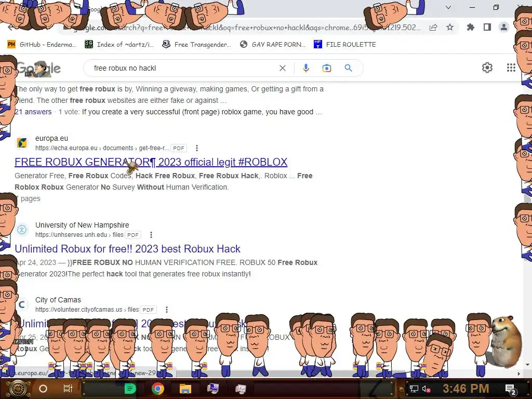Click the muted volume tray icon
The image size is (532, 399).
click(427, 389)
